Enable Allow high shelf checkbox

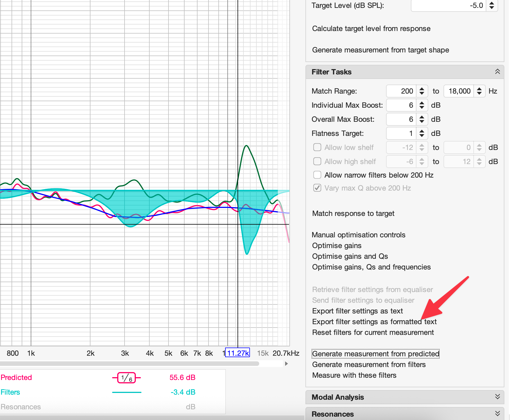point(317,162)
